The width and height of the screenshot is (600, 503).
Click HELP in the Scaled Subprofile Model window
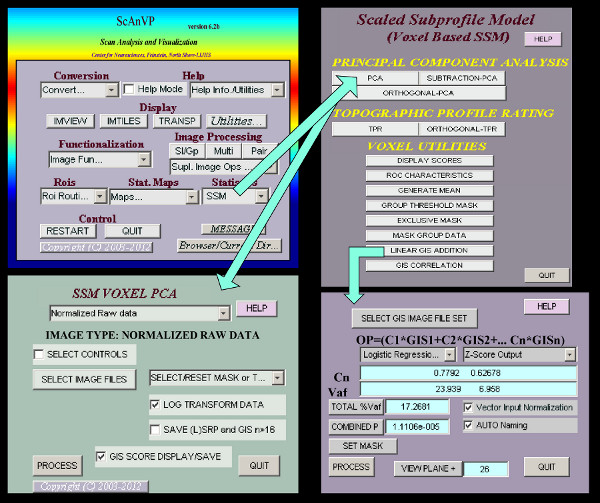point(543,39)
